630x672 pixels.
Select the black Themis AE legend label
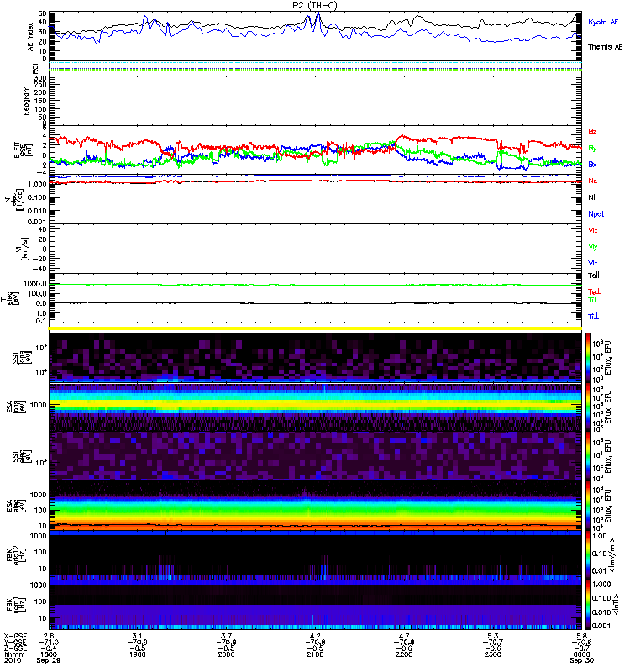coord(605,47)
